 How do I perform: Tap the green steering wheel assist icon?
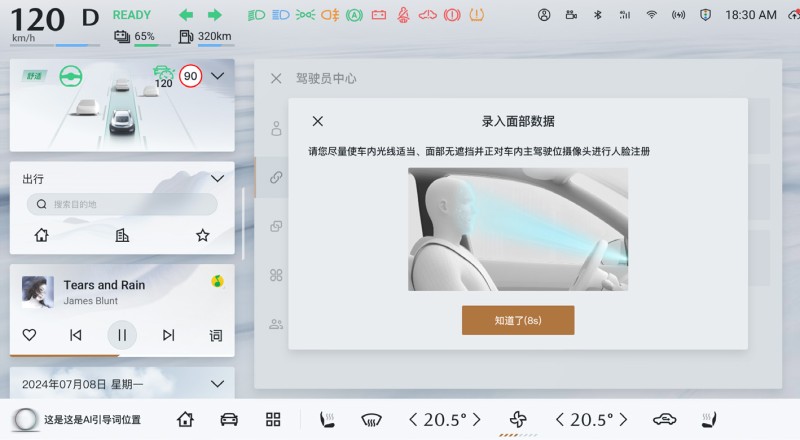pyautogui.click(x=70, y=77)
